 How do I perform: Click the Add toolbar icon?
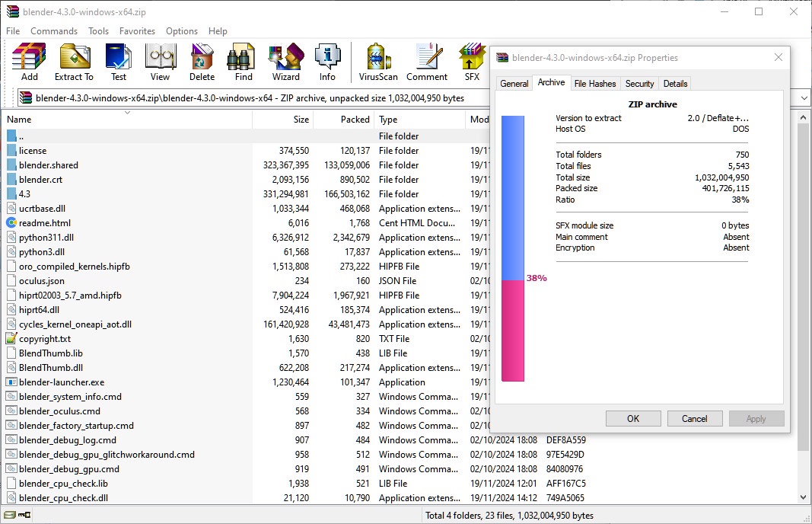coord(29,62)
